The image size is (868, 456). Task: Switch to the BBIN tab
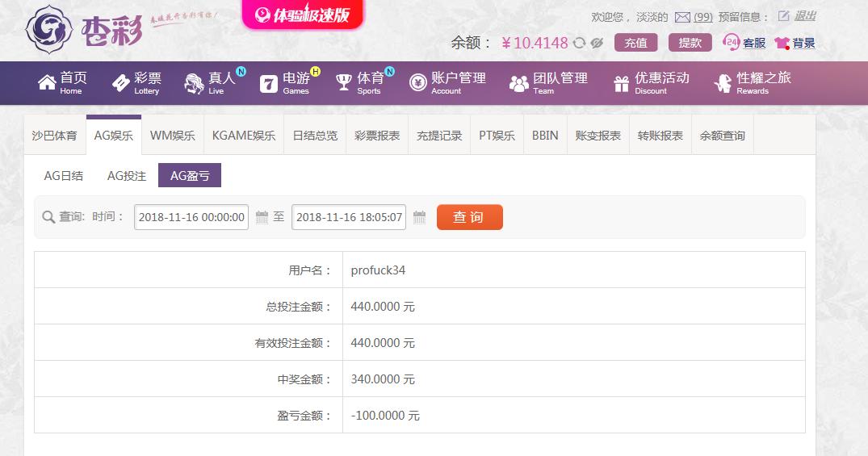pos(545,136)
